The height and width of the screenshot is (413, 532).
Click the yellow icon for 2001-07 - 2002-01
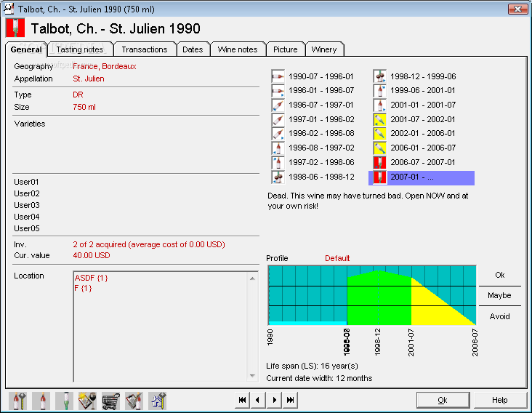tap(379, 119)
